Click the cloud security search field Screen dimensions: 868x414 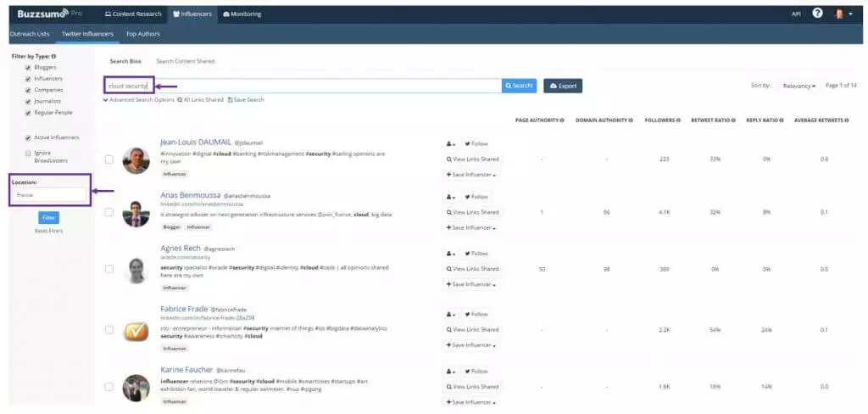click(x=303, y=86)
